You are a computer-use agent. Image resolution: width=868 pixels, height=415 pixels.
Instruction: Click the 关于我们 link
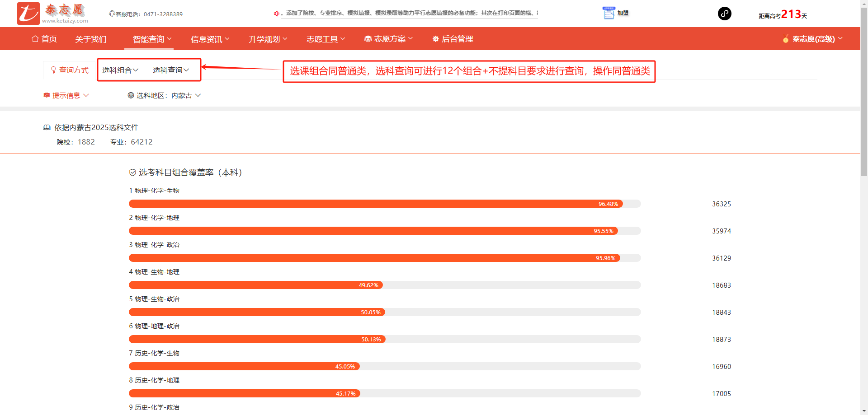click(90, 39)
